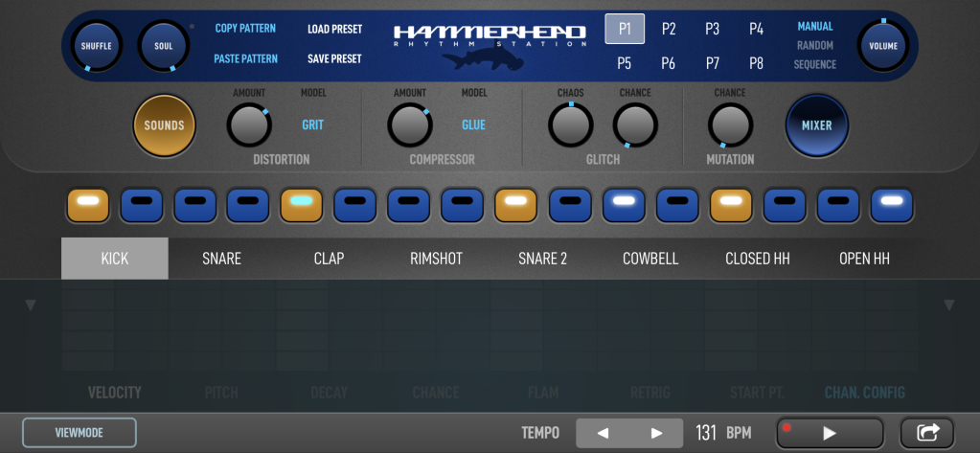Change compressor model from GLUE

click(x=473, y=125)
